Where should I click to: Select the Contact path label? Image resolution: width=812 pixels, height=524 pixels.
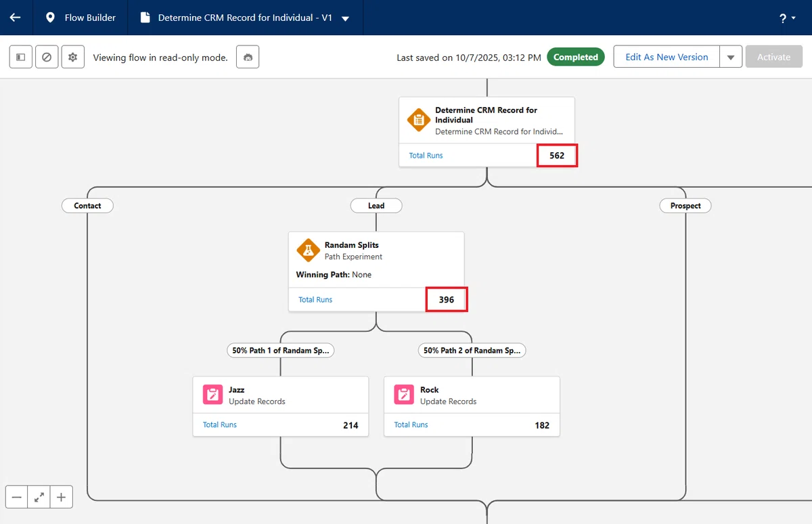pyautogui.click(x=87, y=206)
